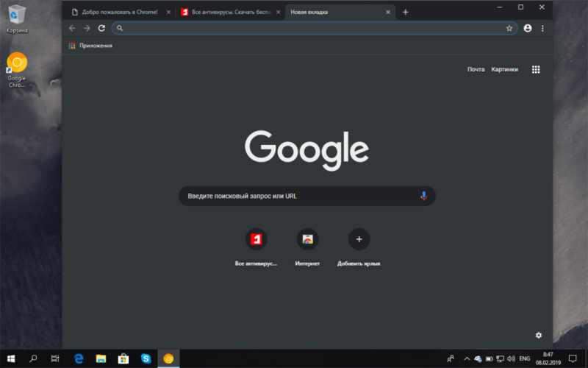Open the Почта link
Screen dimensions: 588x368
tap(476, 69)
